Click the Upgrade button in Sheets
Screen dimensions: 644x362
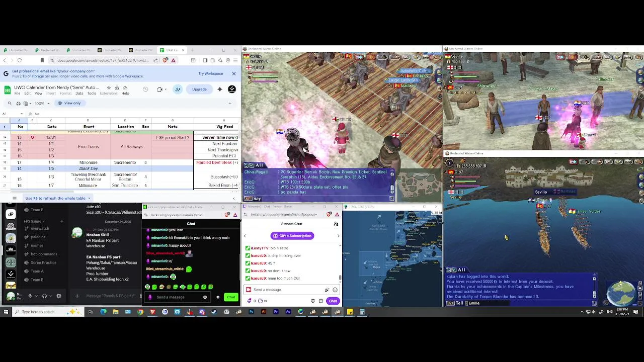tap(199, 89)
